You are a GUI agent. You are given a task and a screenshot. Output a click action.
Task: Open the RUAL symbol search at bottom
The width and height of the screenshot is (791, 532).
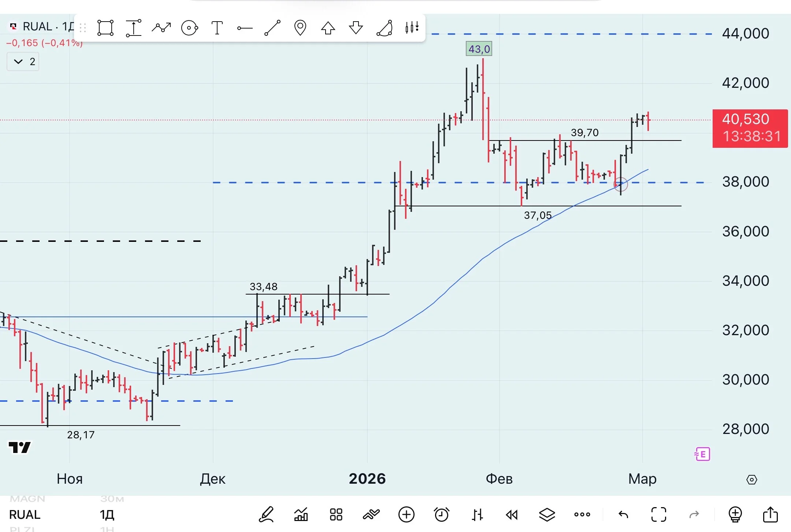(x=25, y=514)
